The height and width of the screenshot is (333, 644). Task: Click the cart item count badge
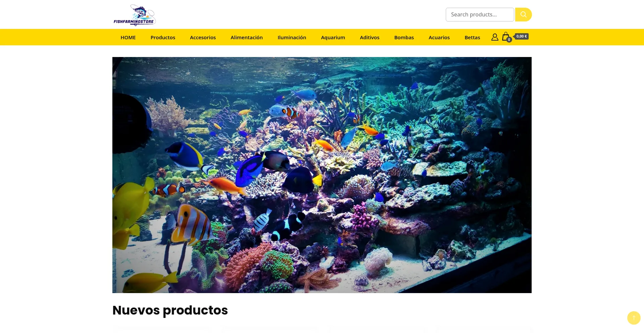point(509,40)
